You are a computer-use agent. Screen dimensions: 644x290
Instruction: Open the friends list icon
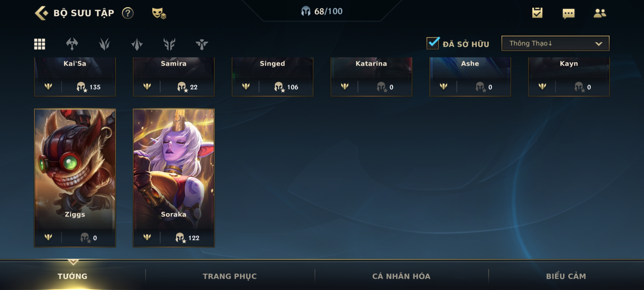[x=600, y=13]
